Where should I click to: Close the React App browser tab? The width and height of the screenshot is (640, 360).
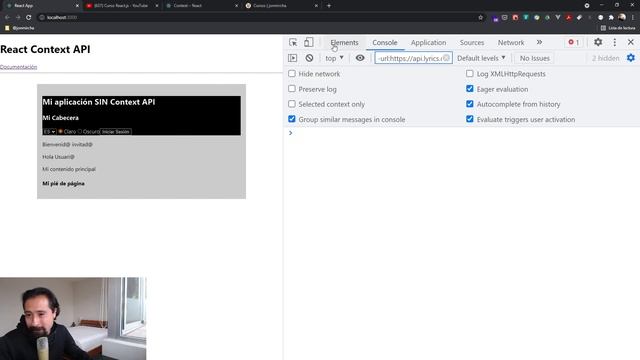[x=77, y=6]
